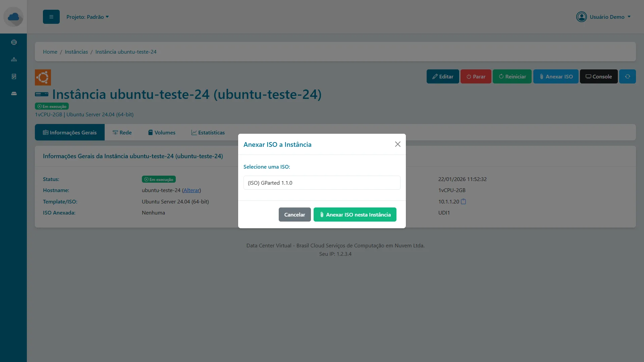This screenshot has height=362, width=644.
Task: Navigate to Instâncias via the breadcrumb
Action: pyautogui.click(x=76, y=52)
